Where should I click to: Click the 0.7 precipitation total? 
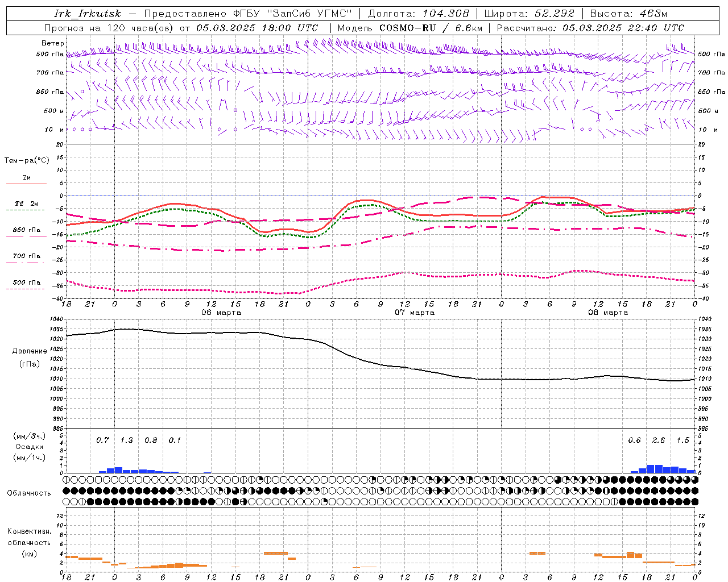102,440
